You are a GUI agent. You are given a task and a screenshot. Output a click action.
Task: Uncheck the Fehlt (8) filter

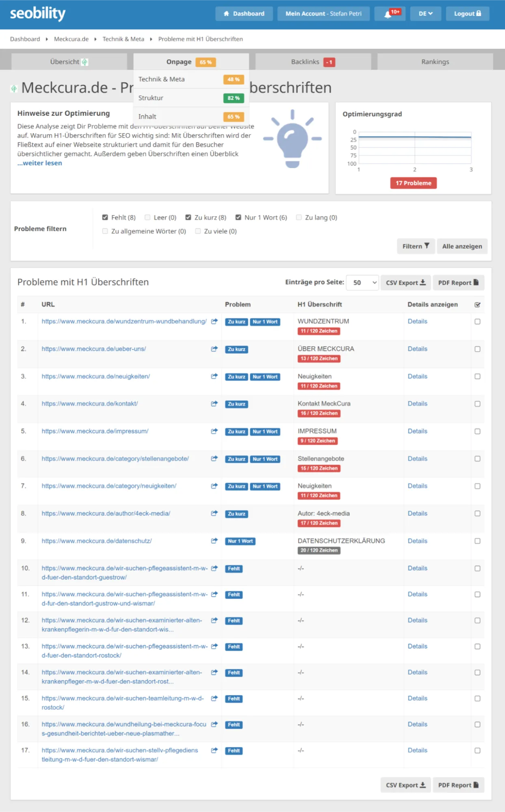[x=105, y=217]
